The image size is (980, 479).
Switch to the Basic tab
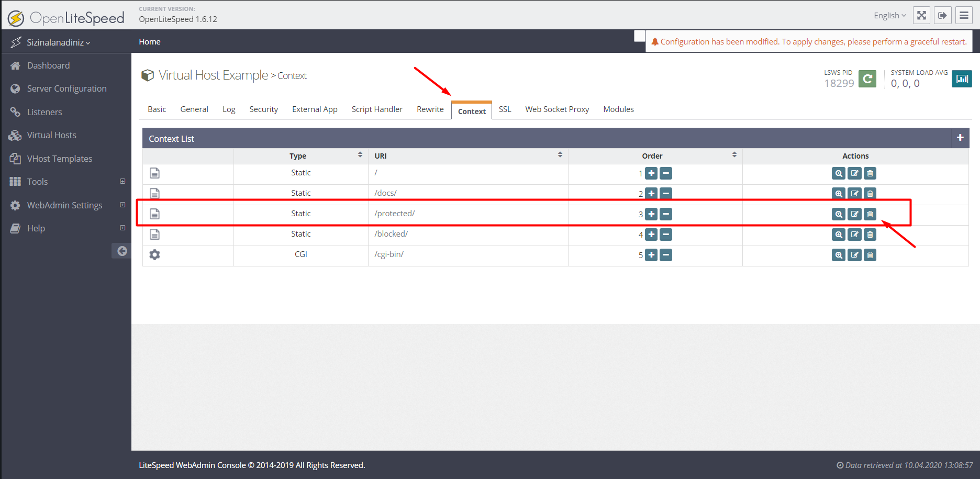point(157,109)
